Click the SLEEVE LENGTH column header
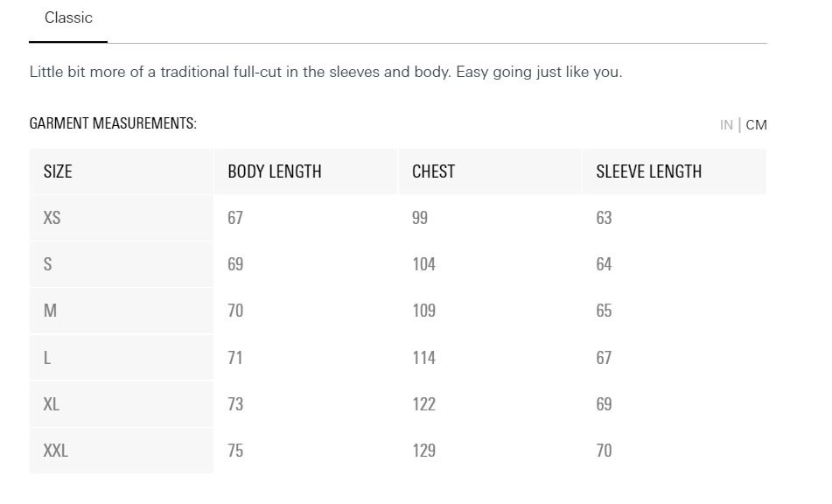 pos(648,171)
